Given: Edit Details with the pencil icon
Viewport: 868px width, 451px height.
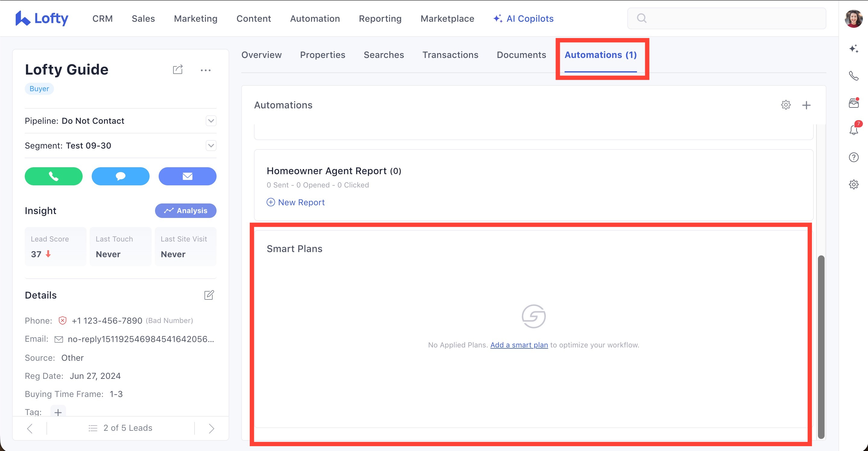Looking at the screenshot, I should tap(209, 295).
